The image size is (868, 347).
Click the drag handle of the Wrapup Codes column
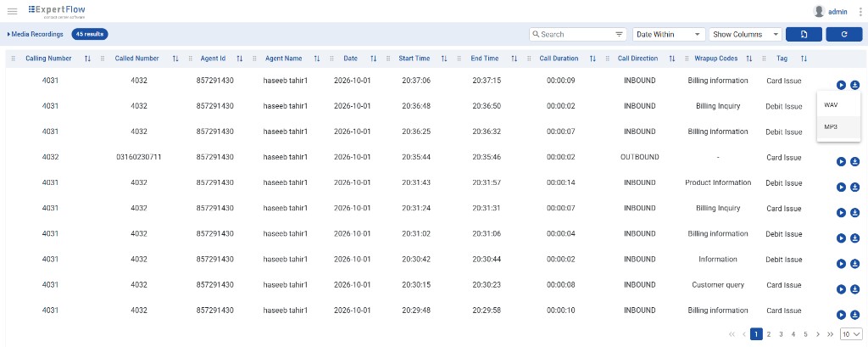(686, 59)
